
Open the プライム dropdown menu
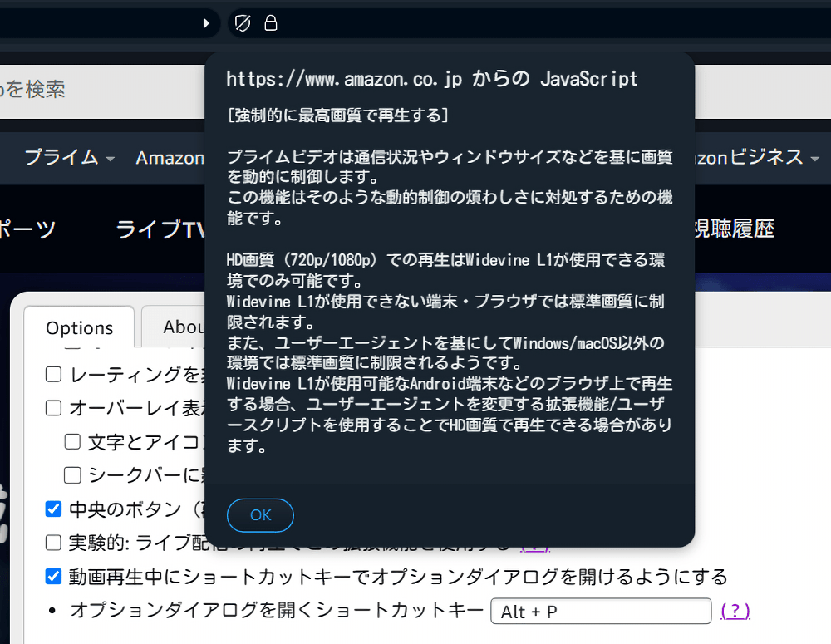click(x=70, y=157)
